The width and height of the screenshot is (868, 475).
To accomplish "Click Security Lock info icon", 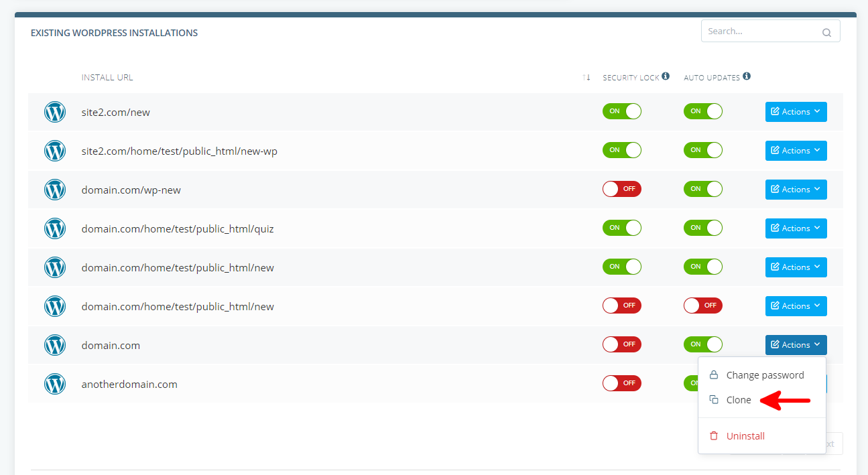I will click(x=666, y=76).
